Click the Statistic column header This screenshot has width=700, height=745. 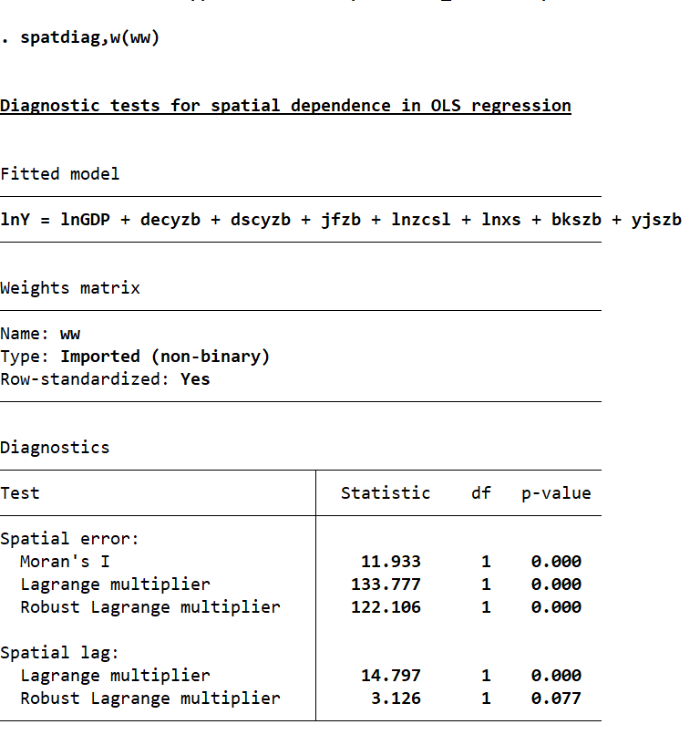(x=386, y=492)
